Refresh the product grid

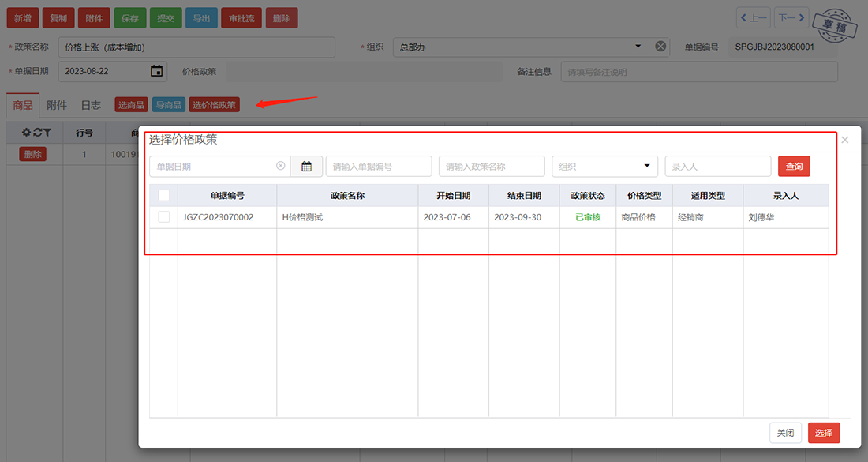point(37,133)
